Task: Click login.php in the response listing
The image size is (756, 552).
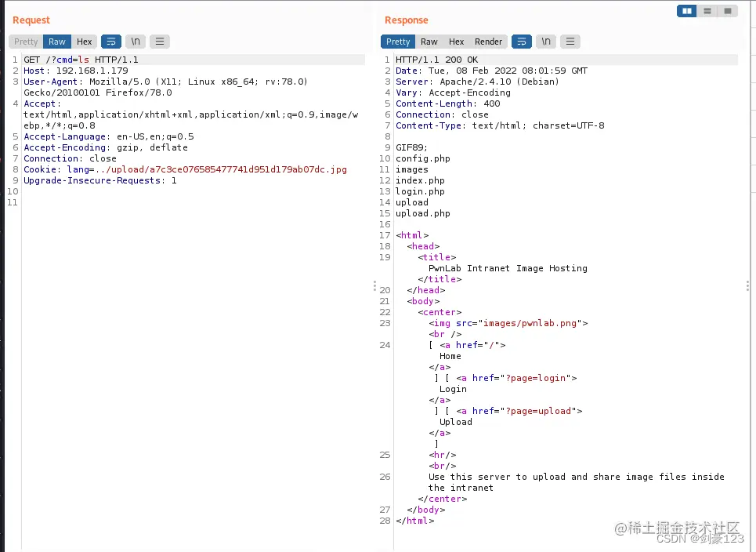Action: 420,191
